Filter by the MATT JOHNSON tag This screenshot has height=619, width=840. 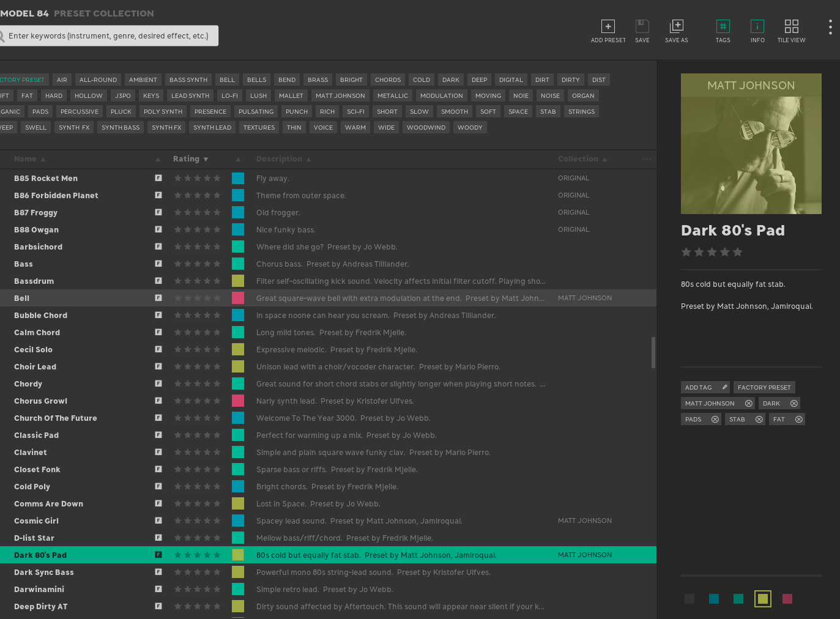tap(340, 96)
